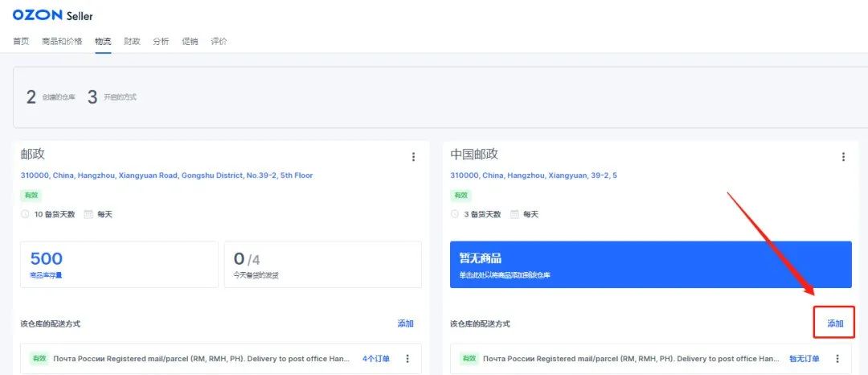Open the 邮政 warehouse address link with 5th Floor

[166, 175]
